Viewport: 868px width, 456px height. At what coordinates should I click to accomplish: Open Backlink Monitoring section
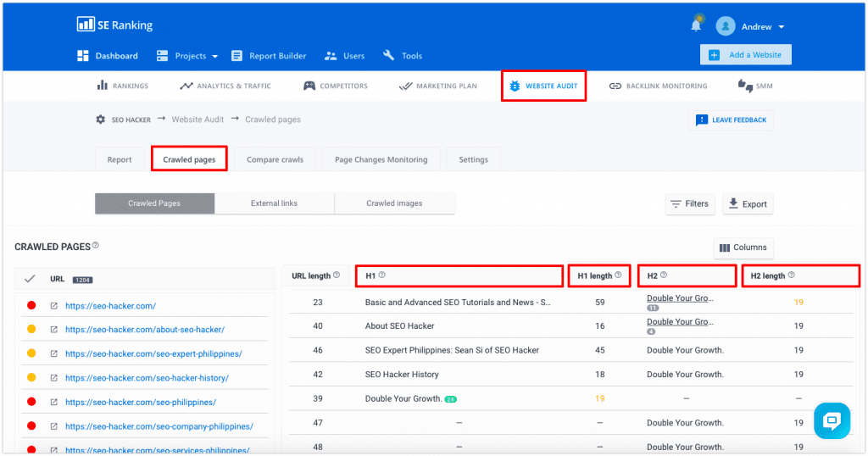(658, 86)
